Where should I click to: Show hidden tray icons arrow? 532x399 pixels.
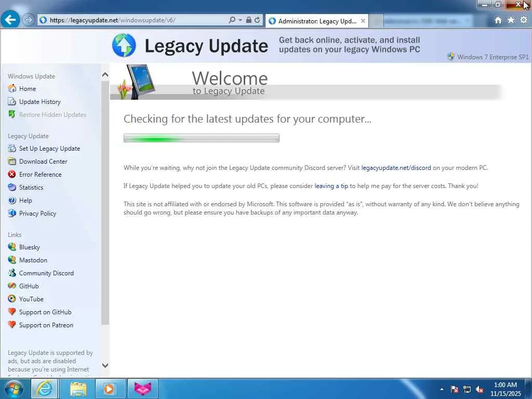(x=442, y=389)
